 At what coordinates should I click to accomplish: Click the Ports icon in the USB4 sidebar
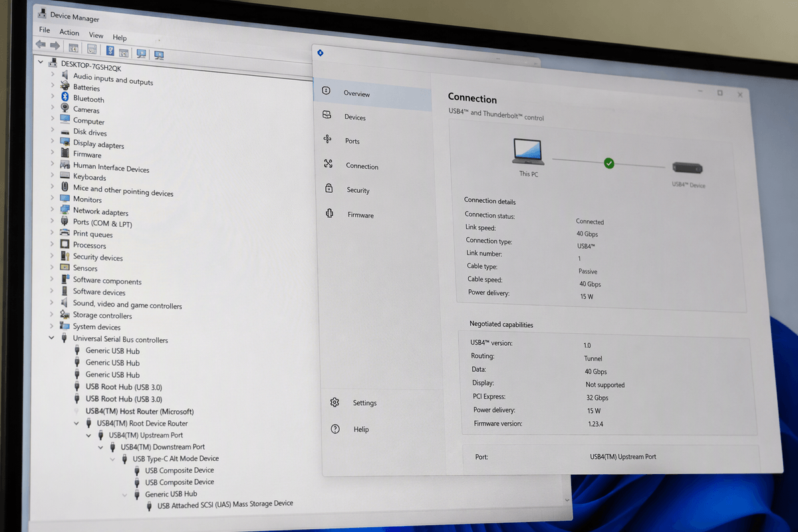click(x=327, y=140)
